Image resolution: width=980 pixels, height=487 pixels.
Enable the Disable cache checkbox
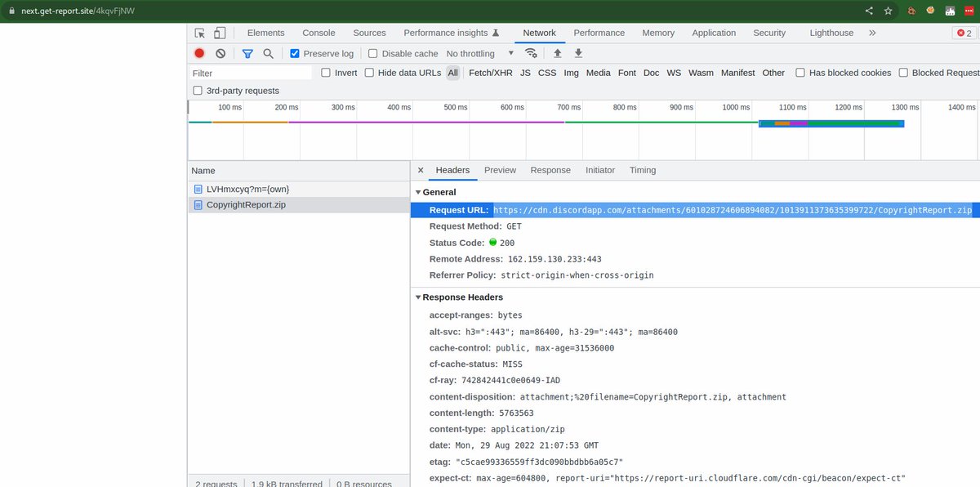click(373, 53)
